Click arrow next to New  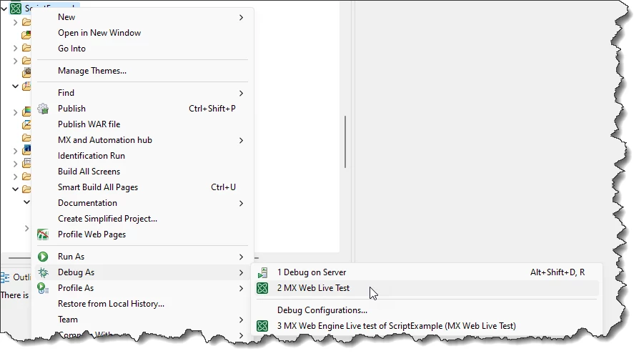[x=241, y=18]
